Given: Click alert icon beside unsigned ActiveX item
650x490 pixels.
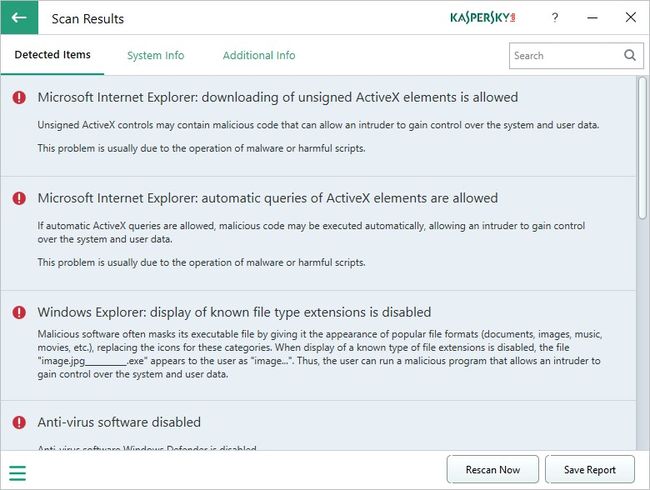Looking at the screenshot, I should click(x=19, y=98).
